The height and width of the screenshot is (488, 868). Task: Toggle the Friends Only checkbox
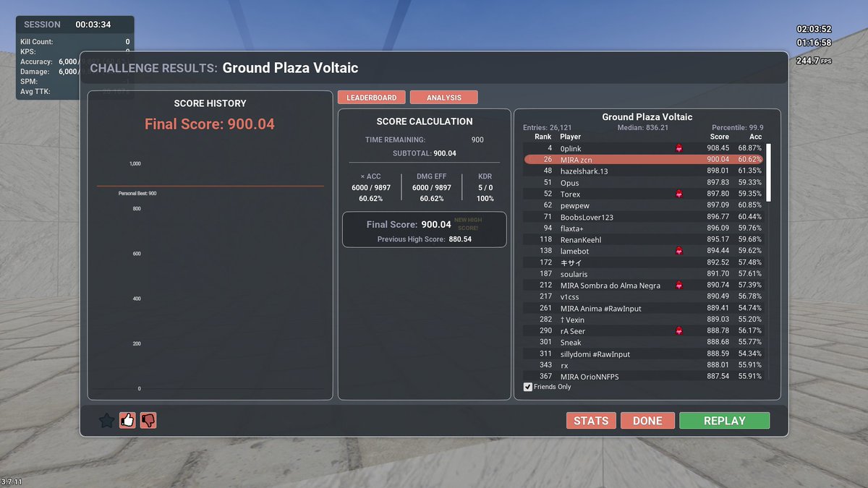click(x=527, y=387)
